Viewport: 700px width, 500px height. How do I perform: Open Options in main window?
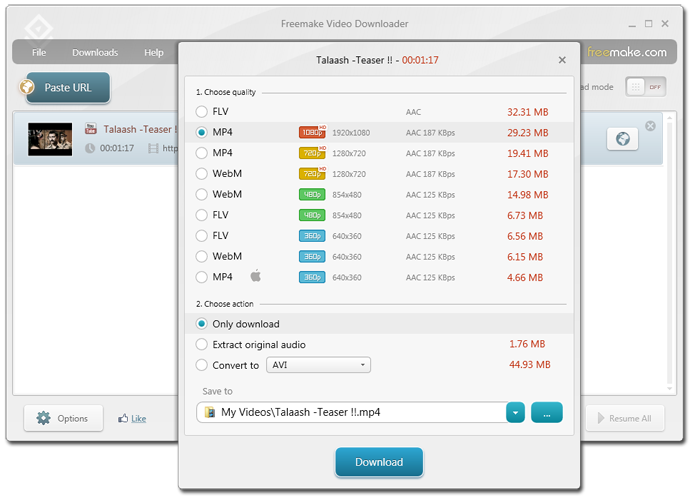tap(63, 418)
